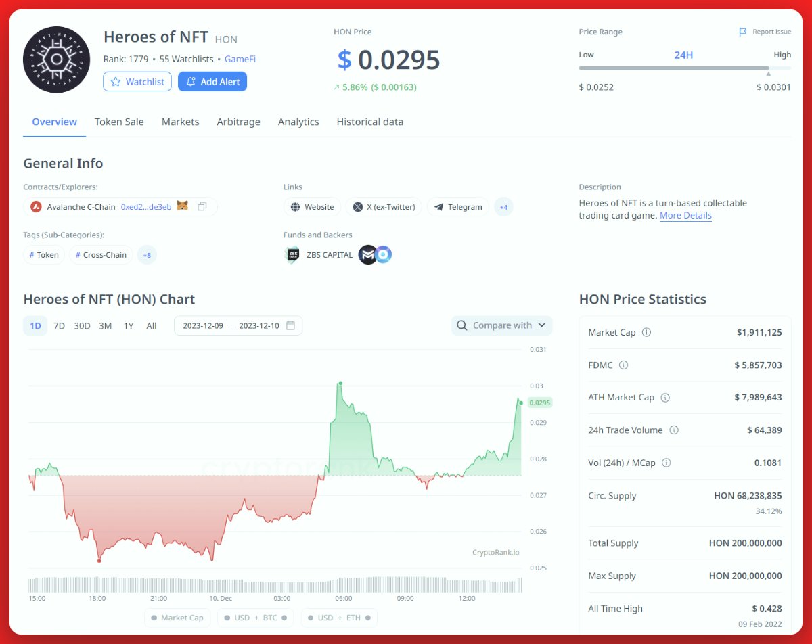812x644 pixels.
Task: Click the chart low point red dot
Action: [x=99, y=560]
